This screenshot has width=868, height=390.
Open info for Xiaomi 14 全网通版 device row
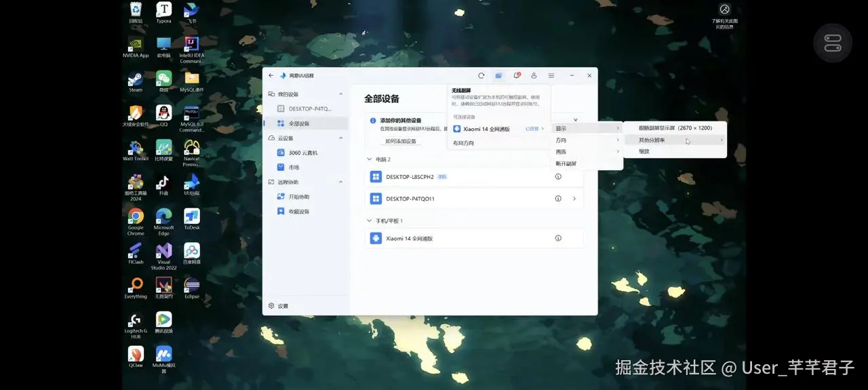pyautogui.click(x=558, y=239)
